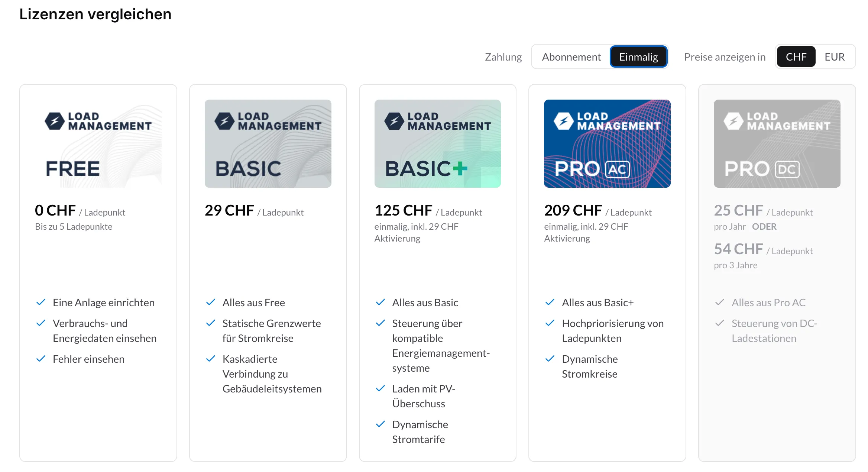868x472 pixels.
Task: Click the checkmark beside 'Statische Grenzwerte für Stromkreise'
Action: pyautogui.click(x=211, y=323)
